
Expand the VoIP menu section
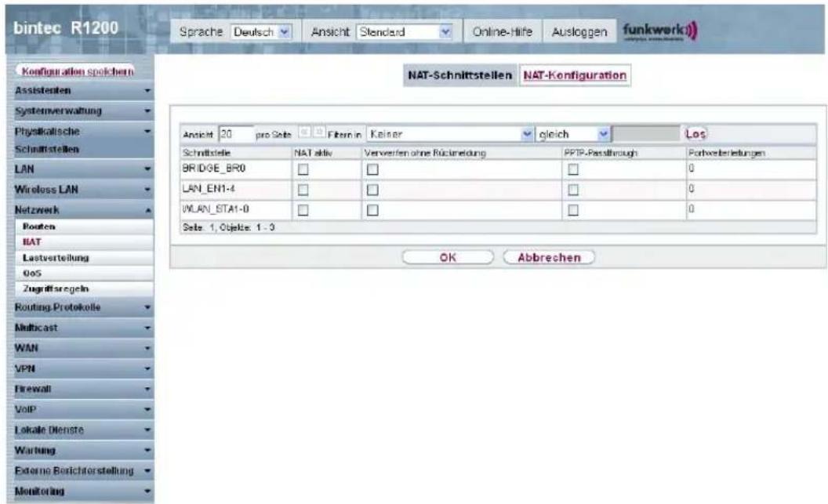pos(83,409)
